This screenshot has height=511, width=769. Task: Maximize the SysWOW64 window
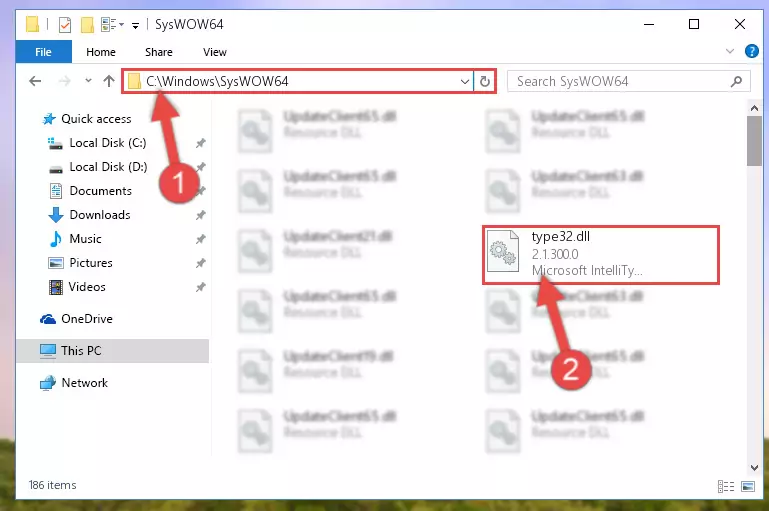(694, 24)
